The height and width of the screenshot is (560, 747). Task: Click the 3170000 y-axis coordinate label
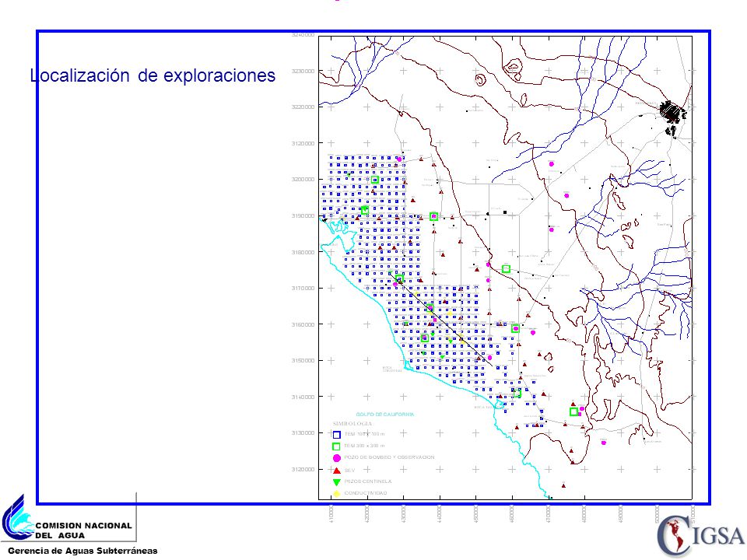(x=303, y=288)
